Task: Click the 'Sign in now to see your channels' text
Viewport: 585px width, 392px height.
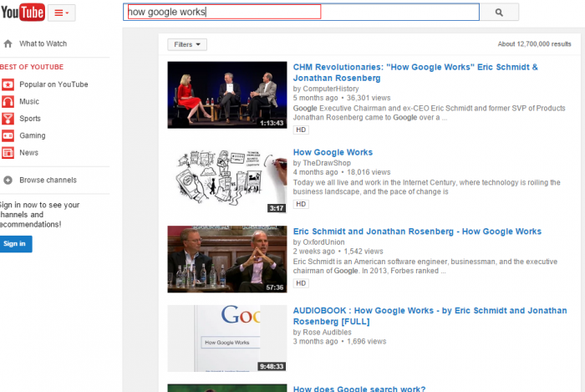Action: pyautogui.click(x=39, y=215)
